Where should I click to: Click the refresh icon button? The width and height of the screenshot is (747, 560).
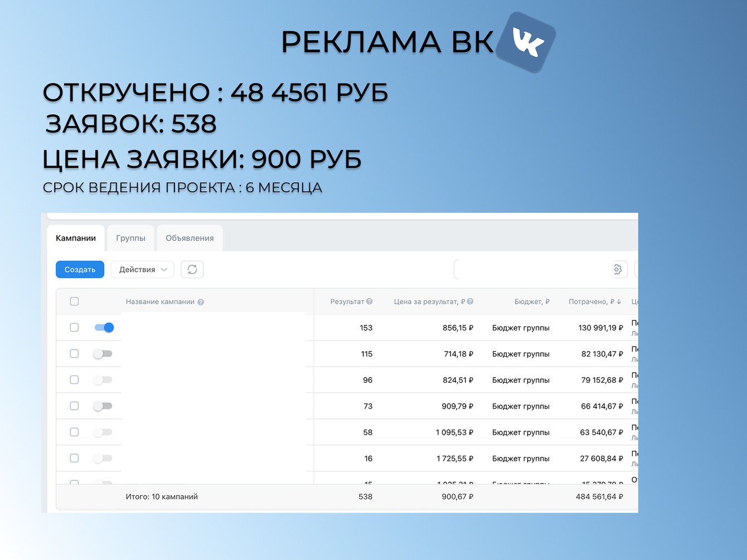tap(192, 270)
